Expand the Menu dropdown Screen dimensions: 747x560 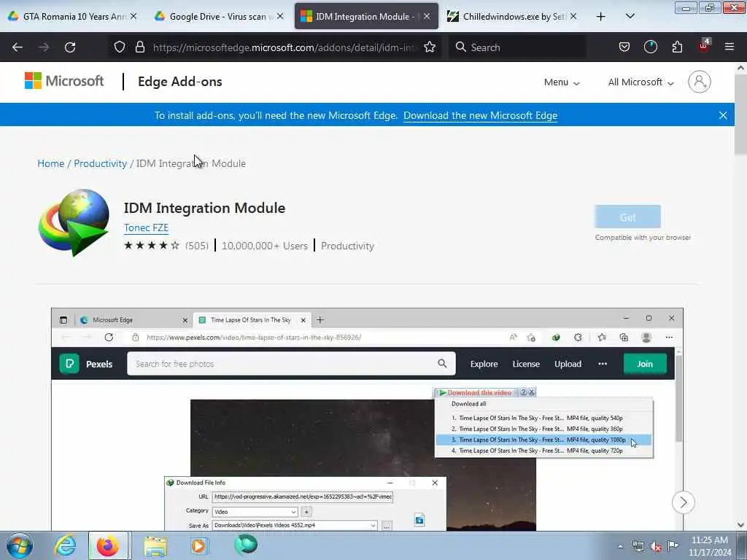tap(562, 82)
